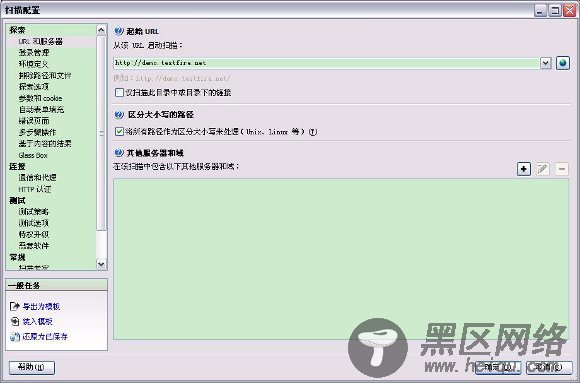Viewport: 580px width, 383px height.
Task: Enable 仅扫描此目录中或目录下的链接 checkbox
Action: [x=119, y=92]
